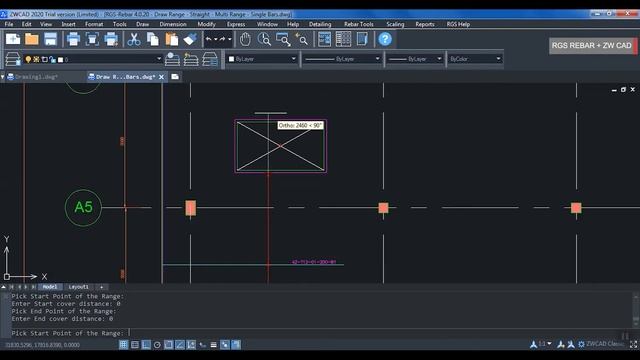Open the Scaling menu
This screenshot has height=360, width=640.
[395, 24]
